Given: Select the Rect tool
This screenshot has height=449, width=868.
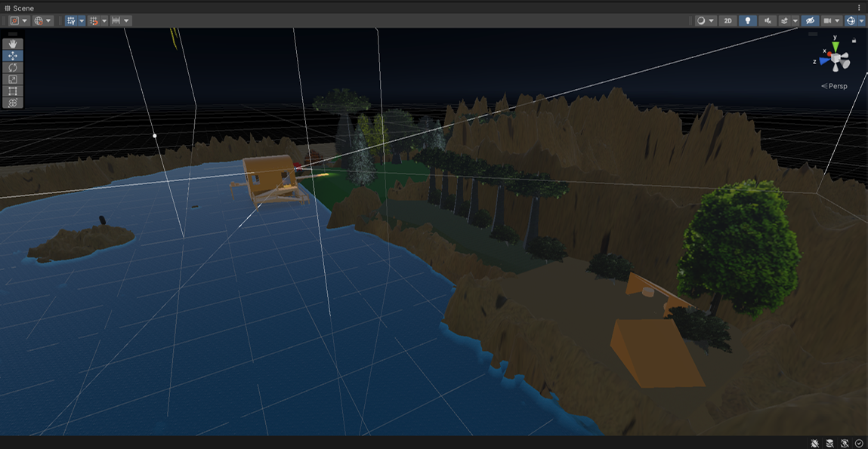Looking at the screenshot, I should coord(13,91).
